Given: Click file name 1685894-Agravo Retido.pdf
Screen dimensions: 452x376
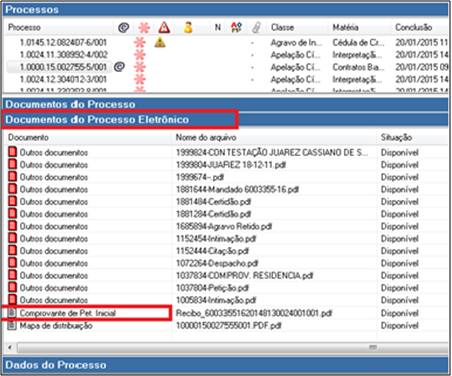Looking at the screenshot, I should pos(224,226).
